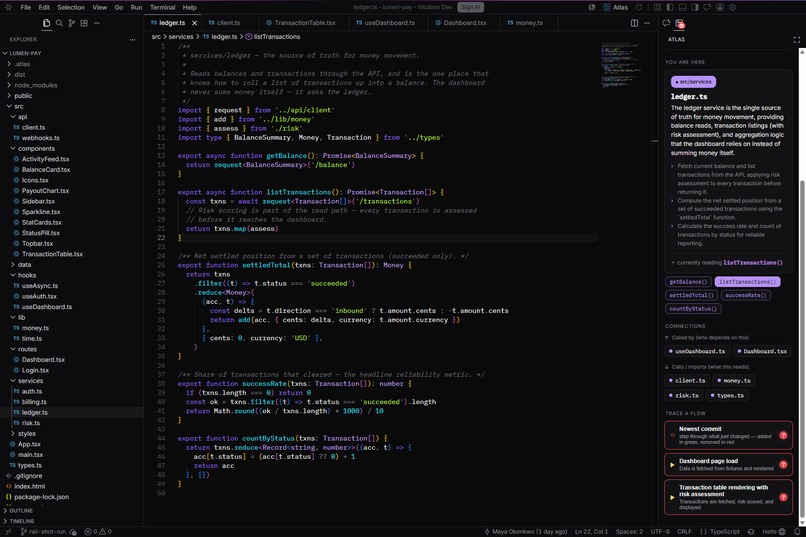This screenshot has width=806, height=537.
Task: Open editor more actions ellipsis
Action: [x=647, y=23]
